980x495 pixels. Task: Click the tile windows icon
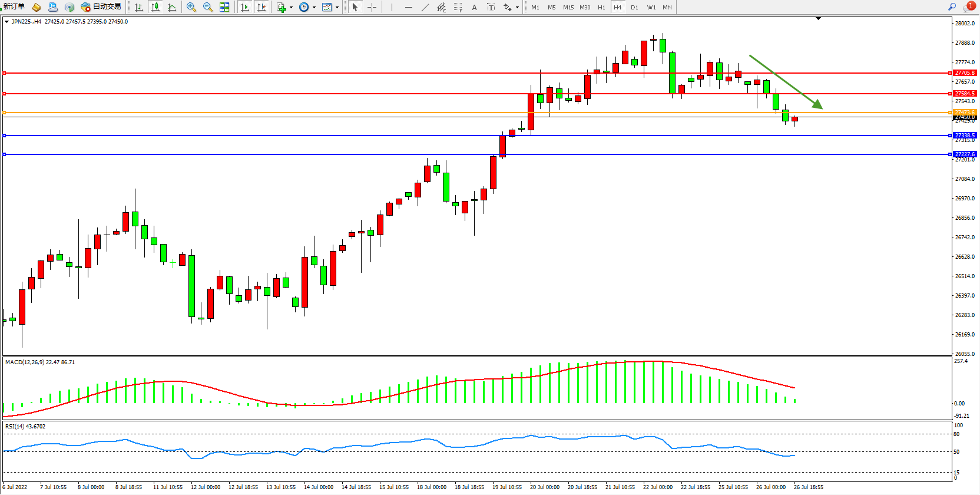click(224, 7)
